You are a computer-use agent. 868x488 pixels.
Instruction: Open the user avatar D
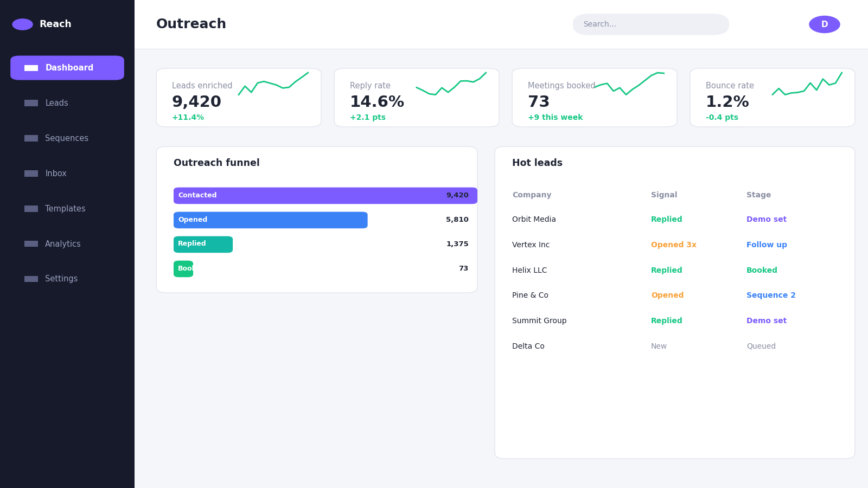[824, 24]
